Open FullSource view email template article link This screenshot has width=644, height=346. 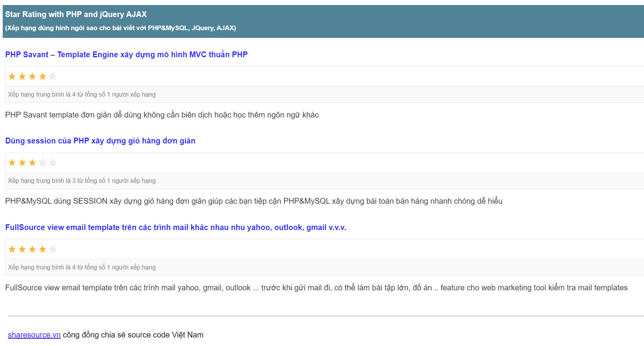[x=176, y=227]
